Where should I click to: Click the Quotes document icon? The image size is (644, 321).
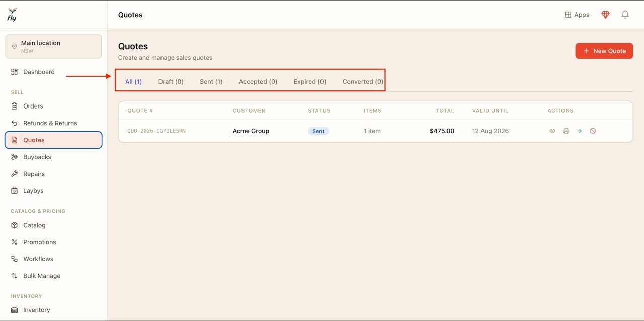pyautogui.click(x=14, y=140)
